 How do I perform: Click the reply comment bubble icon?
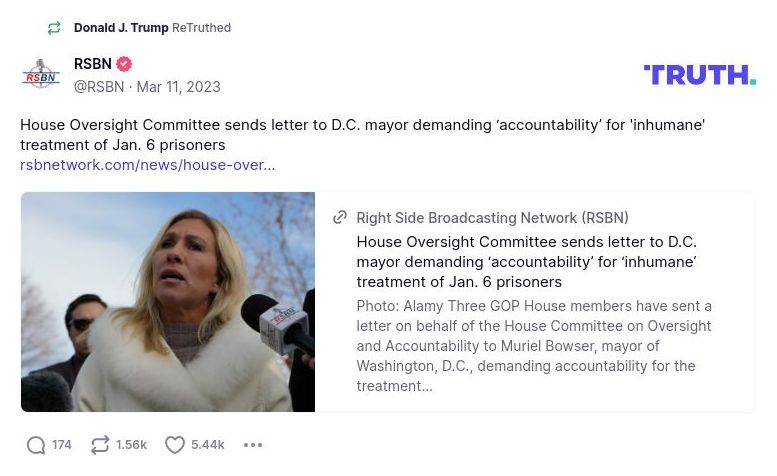[36, 445]
